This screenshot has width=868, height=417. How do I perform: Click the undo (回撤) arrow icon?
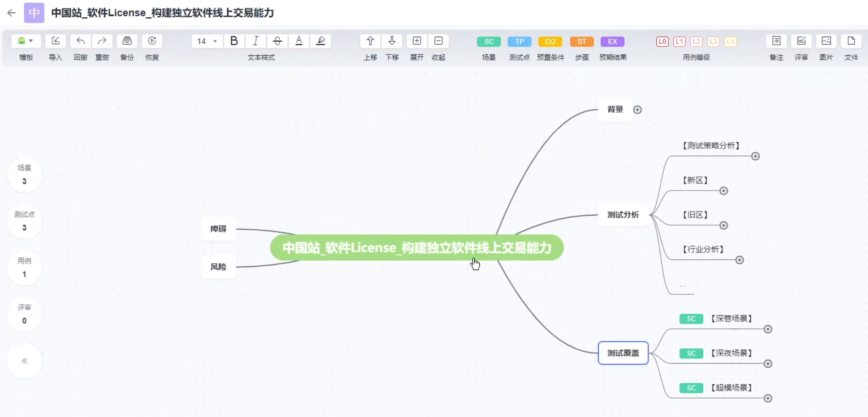pos(81,41)
